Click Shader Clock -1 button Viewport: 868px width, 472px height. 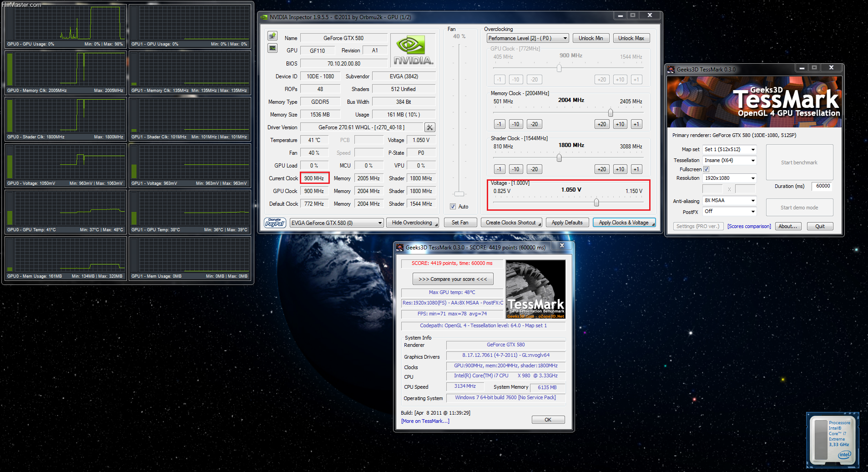tap(500, 169)
